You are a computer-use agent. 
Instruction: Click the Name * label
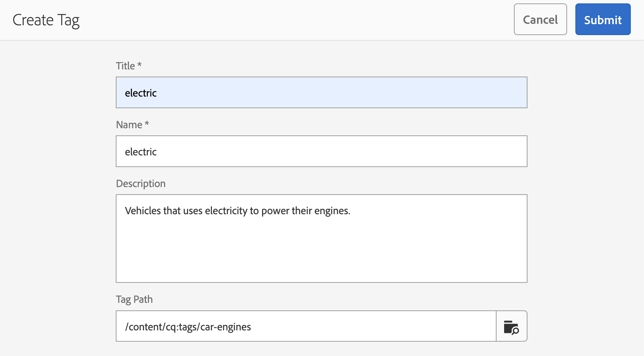pyautogui.click(x=133, y=125)
